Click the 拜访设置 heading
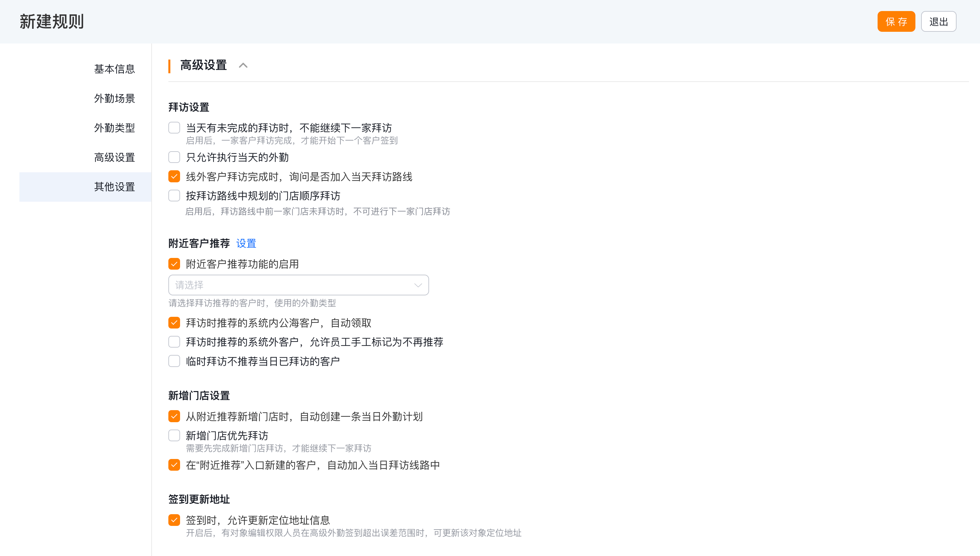The image size is (980, 556). click(x=189, y=107)
